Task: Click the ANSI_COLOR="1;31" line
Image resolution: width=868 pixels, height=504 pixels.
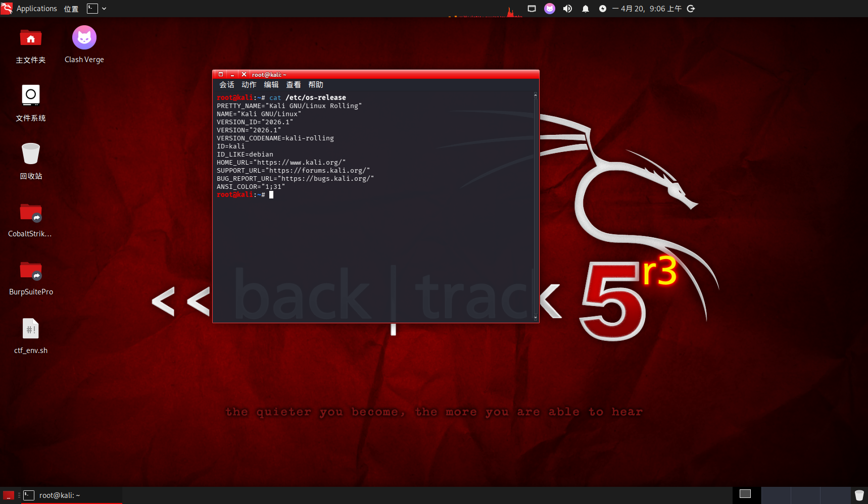Action: pos(251,187)
